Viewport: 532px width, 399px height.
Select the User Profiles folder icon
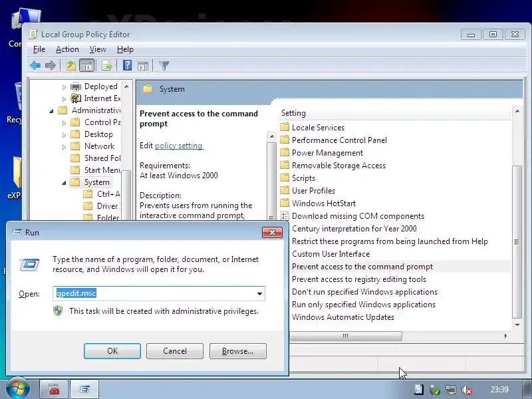pos(285,190)
